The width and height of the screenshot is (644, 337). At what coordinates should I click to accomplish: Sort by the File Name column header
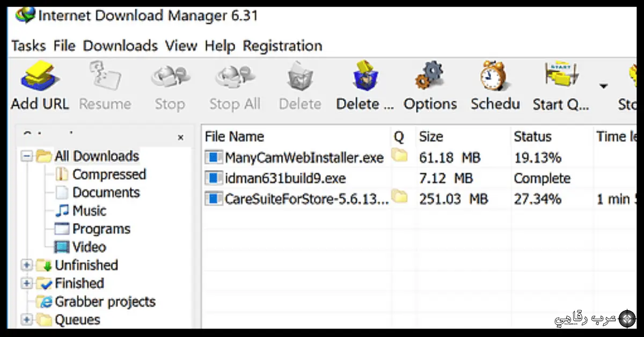pos(234,137)
